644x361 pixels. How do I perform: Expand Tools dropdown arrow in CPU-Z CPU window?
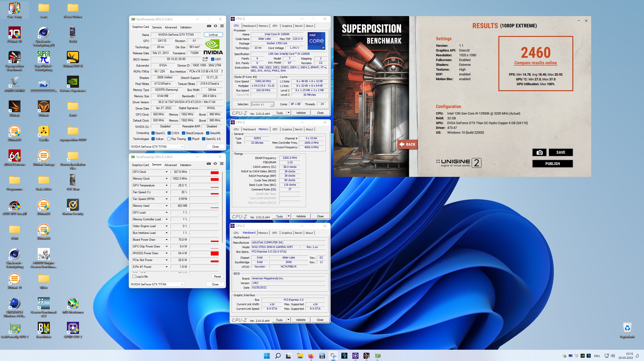coord(289,113)
